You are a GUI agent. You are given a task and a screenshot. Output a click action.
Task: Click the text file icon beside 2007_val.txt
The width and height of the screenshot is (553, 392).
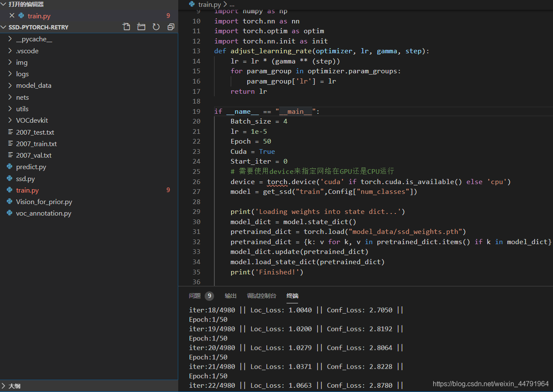point(10,155)
